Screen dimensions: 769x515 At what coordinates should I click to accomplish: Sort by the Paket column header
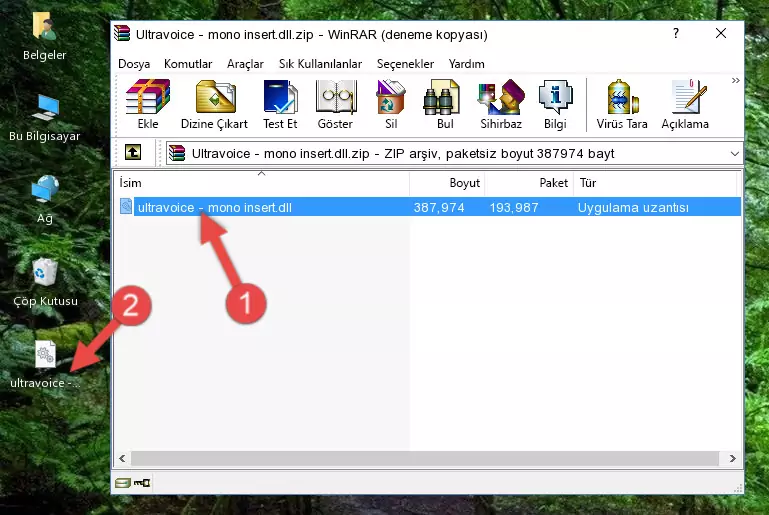[529, 183]
